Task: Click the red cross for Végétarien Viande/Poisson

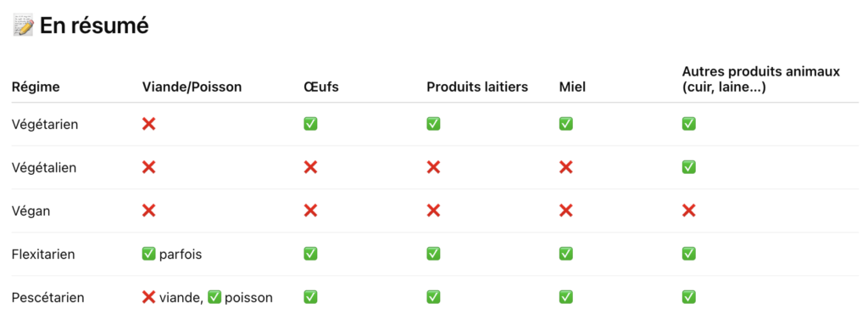Action: pos(149,124)
